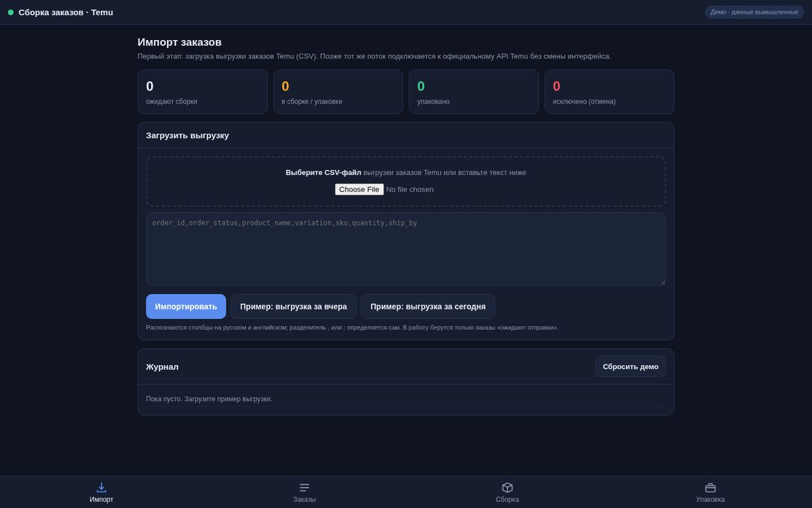Click the 'Выберите CSV-файл' prompt text
Viewport: 812px width, 508px height.
(323, 173)
